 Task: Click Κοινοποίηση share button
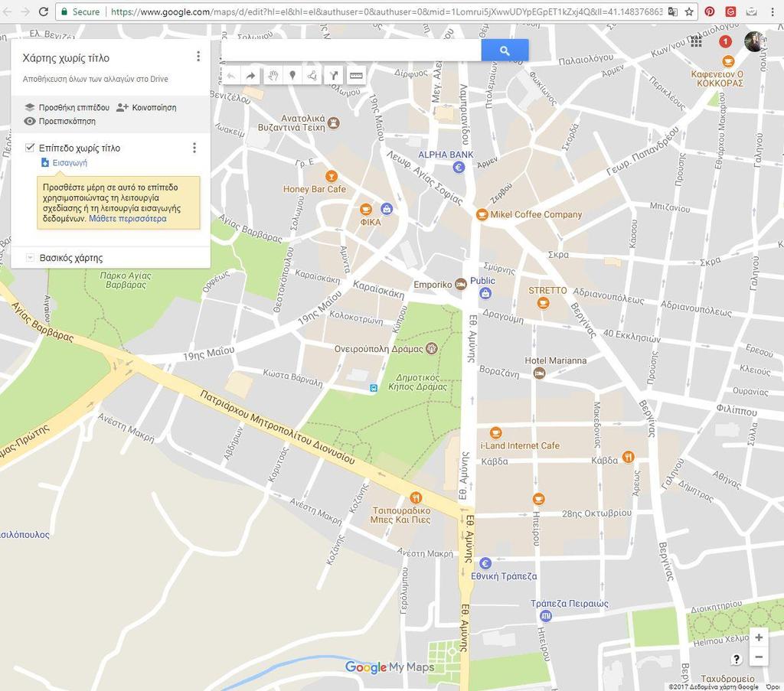coord(146,107)
